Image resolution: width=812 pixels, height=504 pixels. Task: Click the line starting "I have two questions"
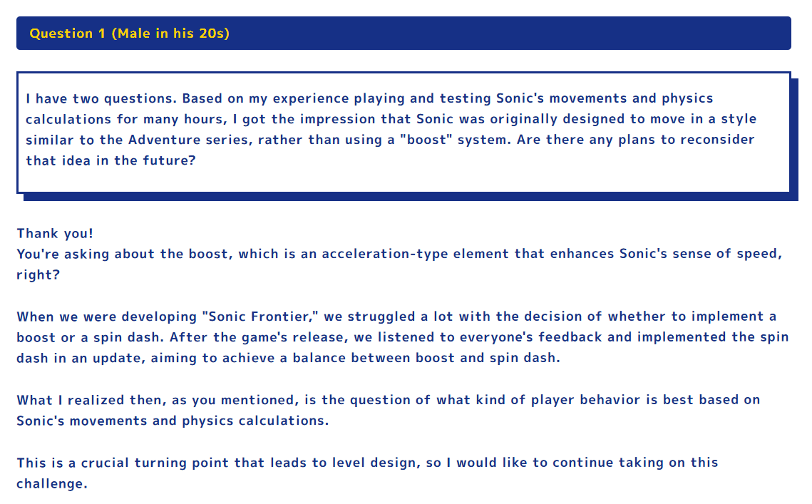pos(370,98)
